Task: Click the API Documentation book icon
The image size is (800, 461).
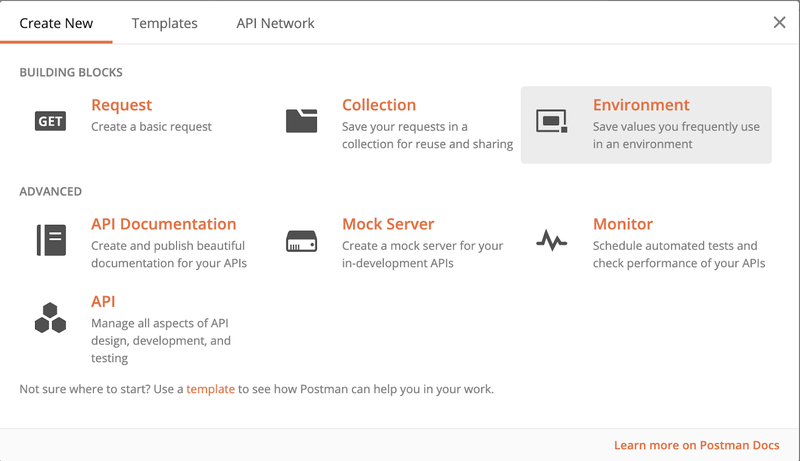Action: (x=50, y=240)
